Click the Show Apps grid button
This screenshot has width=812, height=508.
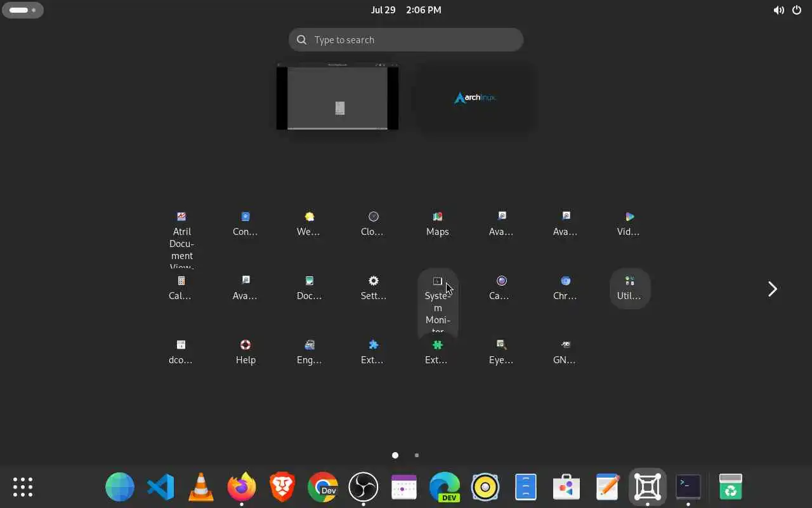23,487
